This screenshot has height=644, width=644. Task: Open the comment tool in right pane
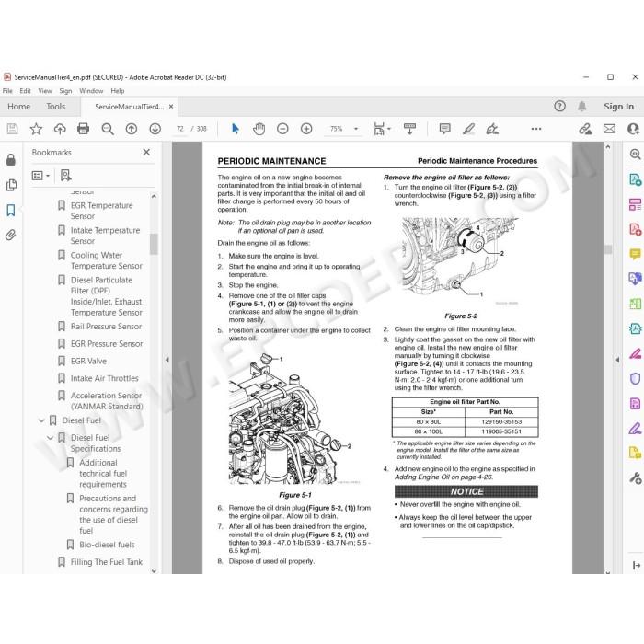point(635,254)
